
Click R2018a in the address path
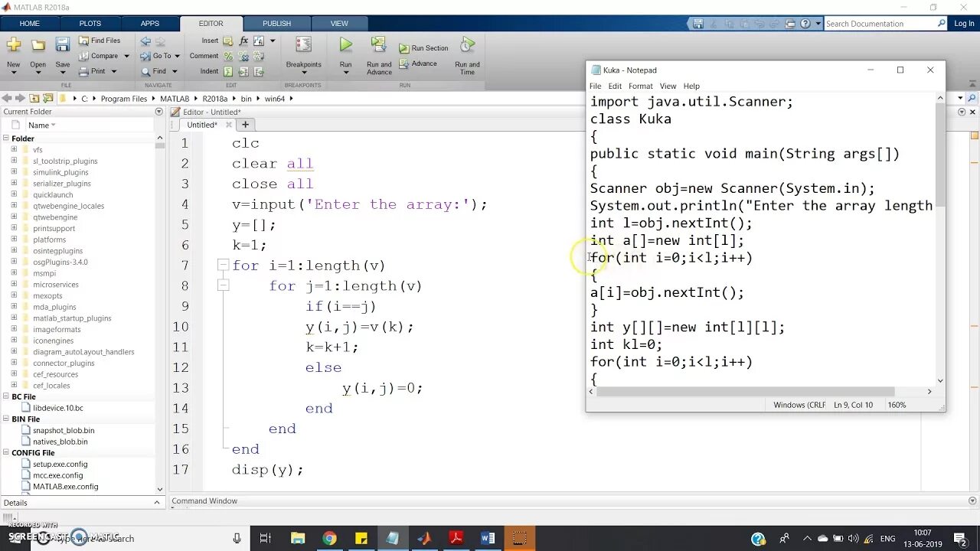tap(217, 99)
